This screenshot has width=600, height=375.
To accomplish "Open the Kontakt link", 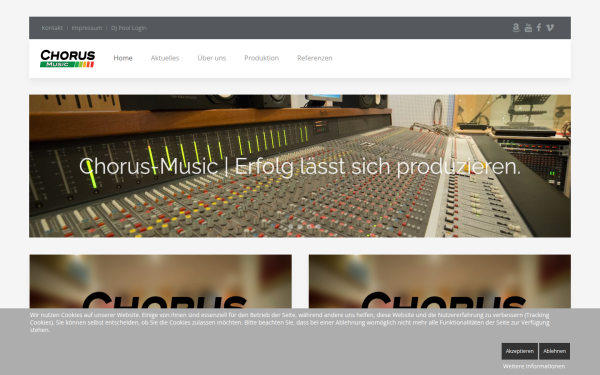I will tap(52, 28).
